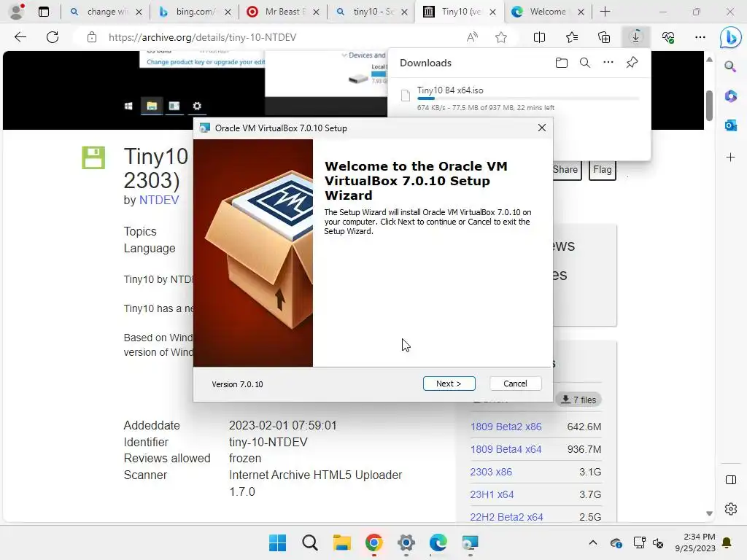The height and width of the screenshot is (560, 747).
Task: Open Edge Settings and more menu
Action: [x=700, y=37]
